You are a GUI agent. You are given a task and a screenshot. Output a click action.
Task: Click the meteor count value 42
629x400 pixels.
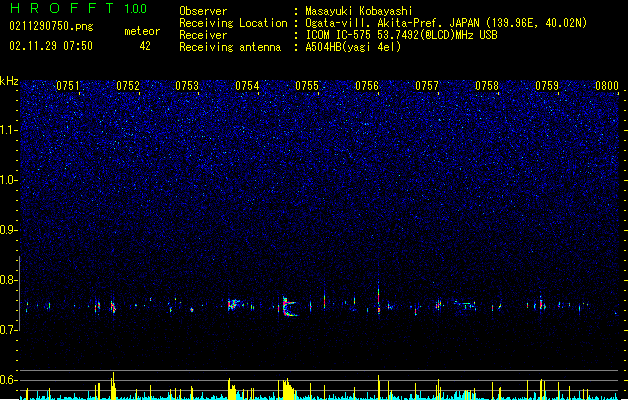click(x=145, y=46)
